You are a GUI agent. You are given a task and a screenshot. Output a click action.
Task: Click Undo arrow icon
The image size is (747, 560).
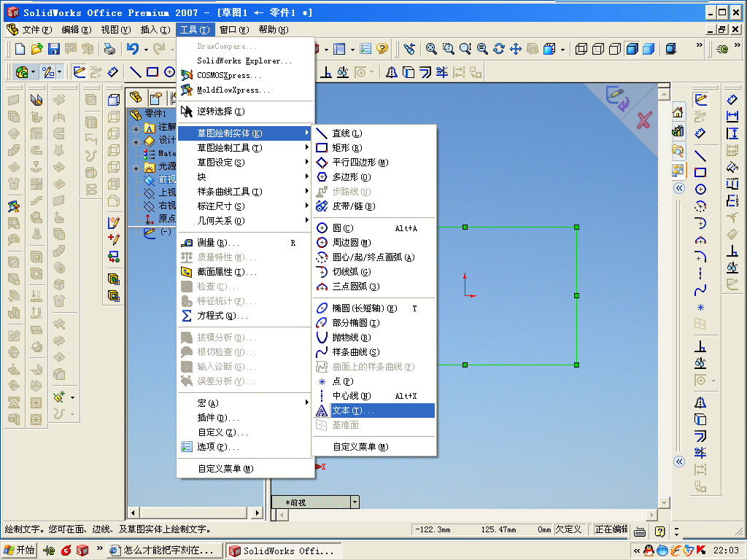133,49
